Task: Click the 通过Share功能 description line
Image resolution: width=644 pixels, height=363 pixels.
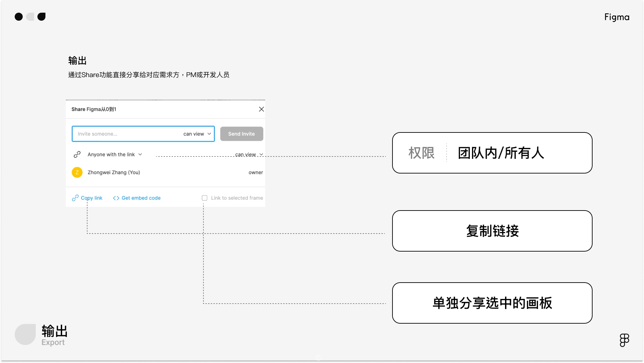Action: (x=149, y=75)
